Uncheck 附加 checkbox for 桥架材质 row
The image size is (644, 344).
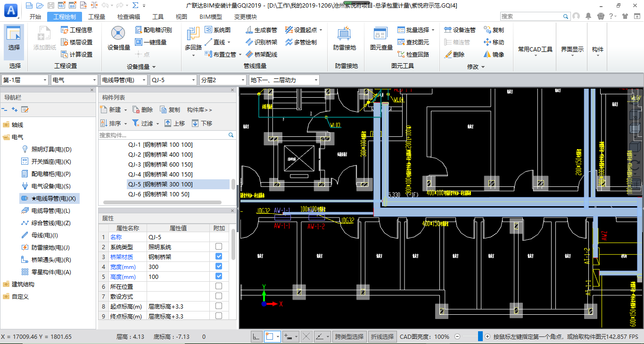coord(219,257)
